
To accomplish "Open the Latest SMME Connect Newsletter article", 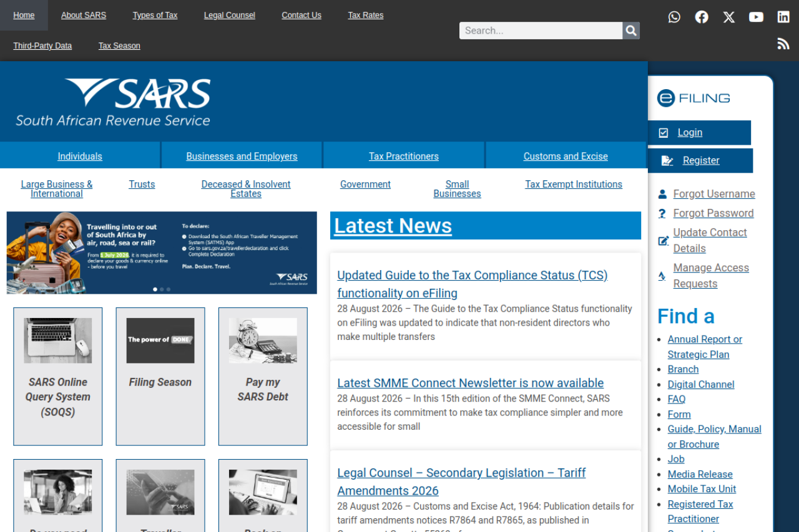I will tap(471, 383).
